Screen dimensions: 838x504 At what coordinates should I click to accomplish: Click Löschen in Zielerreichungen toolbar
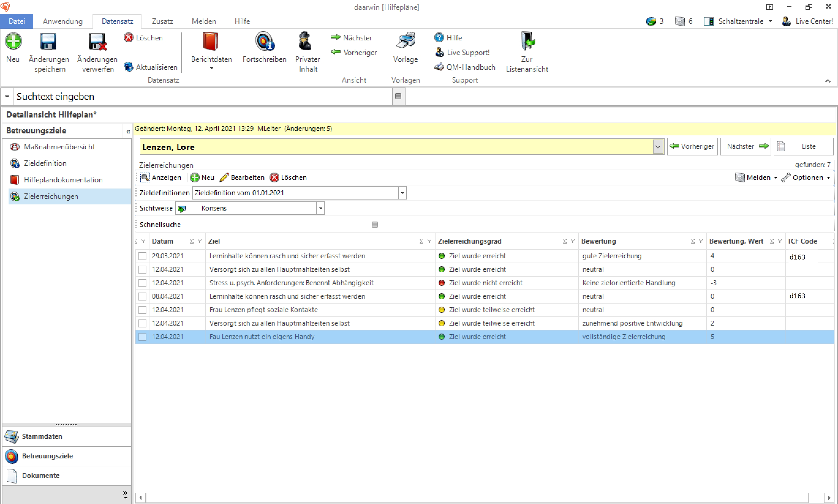coord(288,177)
